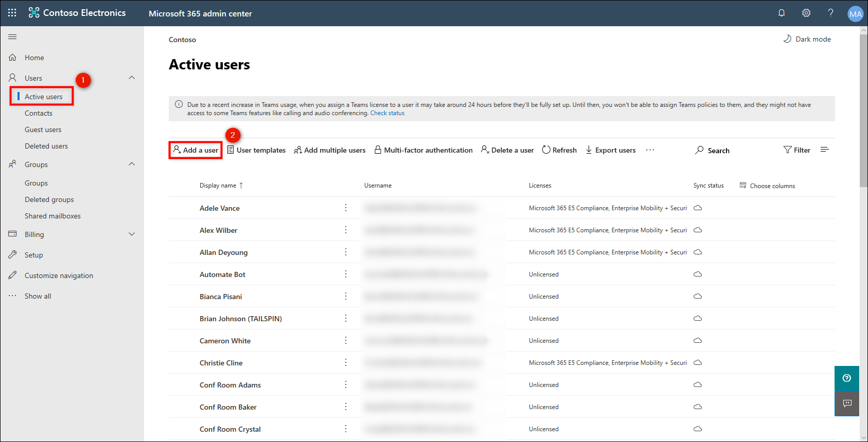Open the app launcher waffle icon
Image resolution: width=868 pixels, height=442 pixels.
pyautogui.click(x=12, y=13)
